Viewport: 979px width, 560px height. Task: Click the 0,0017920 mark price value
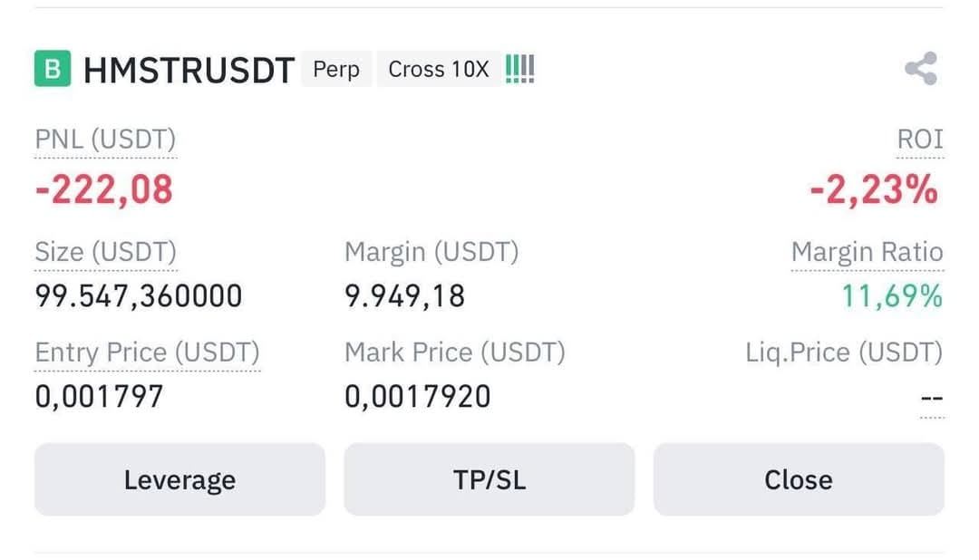click(x=418, y=396)
